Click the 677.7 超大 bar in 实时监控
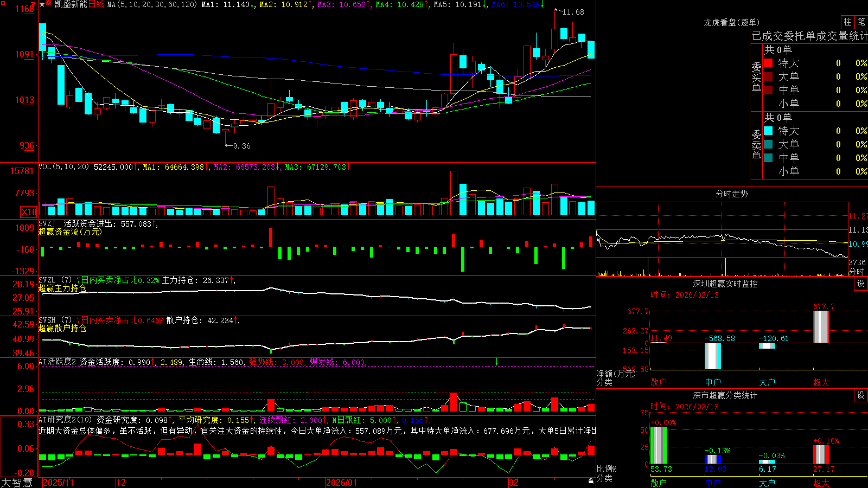 point(821,327)
